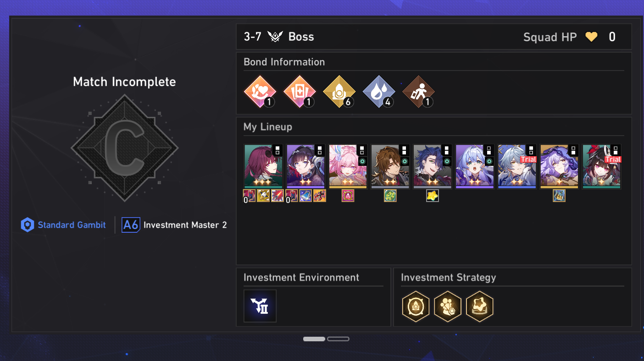Open the Investment Environment tier II icon
The height and width of the screenshot is (361, 644).
click(260, 306)
